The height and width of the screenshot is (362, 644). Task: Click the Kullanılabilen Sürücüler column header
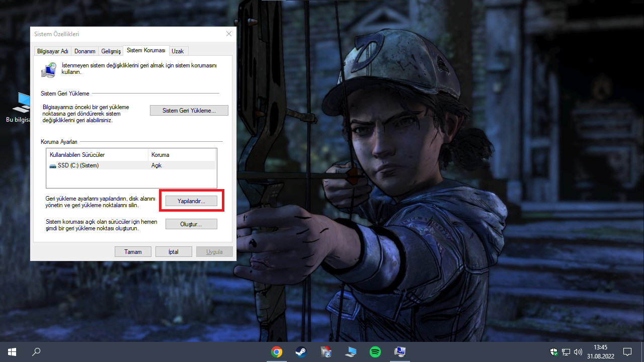pos(98,155)
